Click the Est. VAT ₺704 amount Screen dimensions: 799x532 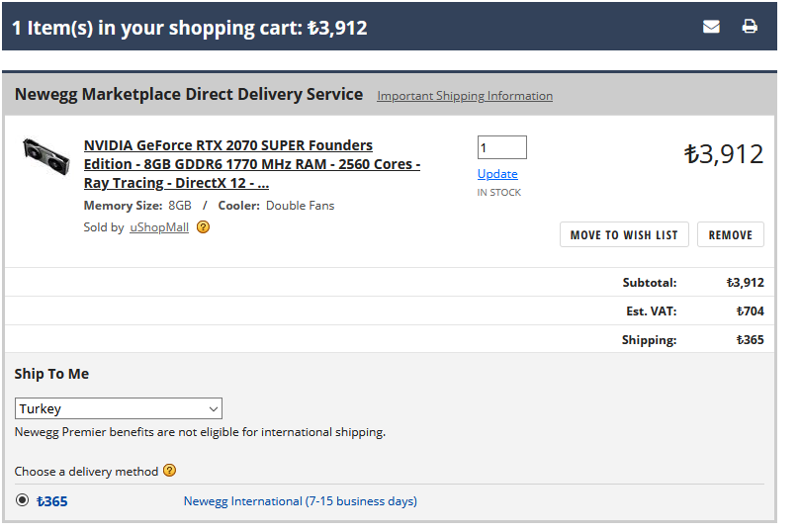coord(751,310)
